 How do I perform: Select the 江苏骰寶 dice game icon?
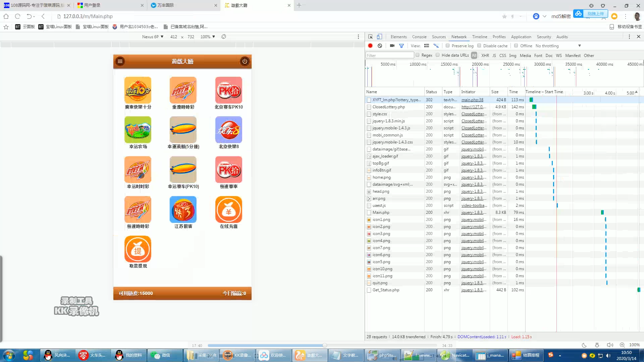(183, 209)
